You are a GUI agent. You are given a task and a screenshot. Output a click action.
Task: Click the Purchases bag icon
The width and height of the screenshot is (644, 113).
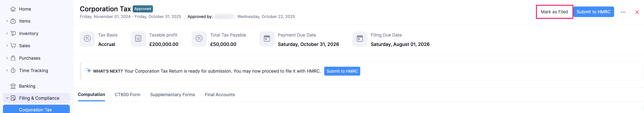13,58
